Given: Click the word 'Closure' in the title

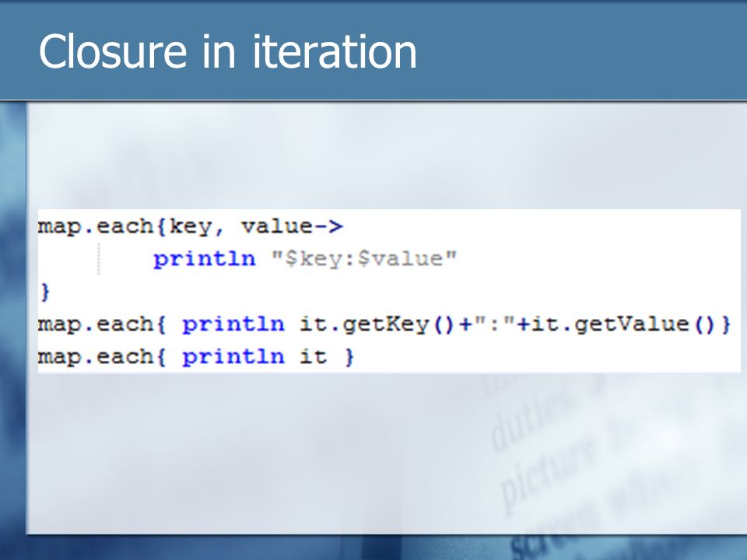Looking at the screenshot, I should click(112, 51).
